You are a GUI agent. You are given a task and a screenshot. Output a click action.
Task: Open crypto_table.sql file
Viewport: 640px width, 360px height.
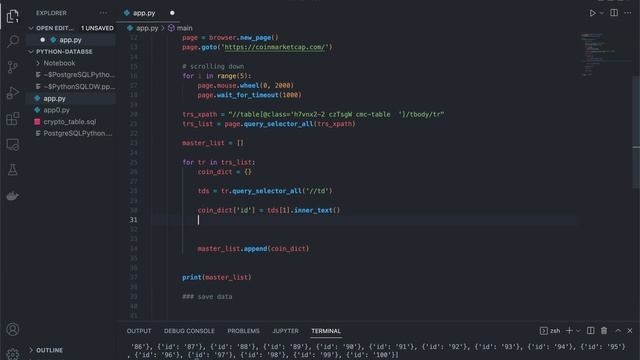pos(71,122)
